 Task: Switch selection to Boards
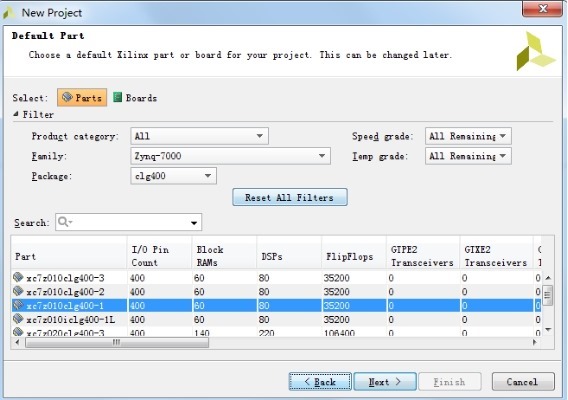135,98
